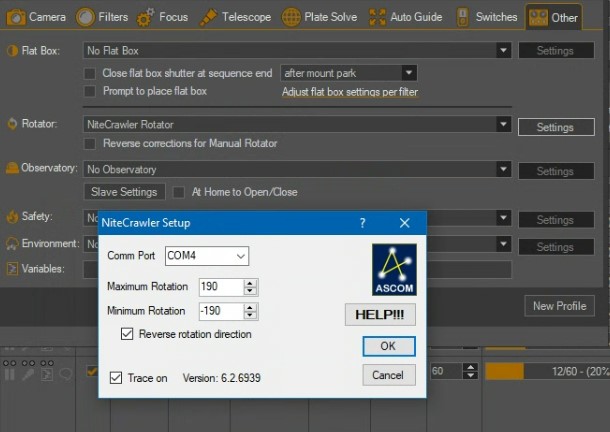Click the Version: 6.2.6939 text
Viewport: 610px width, 432px height.
click(222, 378)
